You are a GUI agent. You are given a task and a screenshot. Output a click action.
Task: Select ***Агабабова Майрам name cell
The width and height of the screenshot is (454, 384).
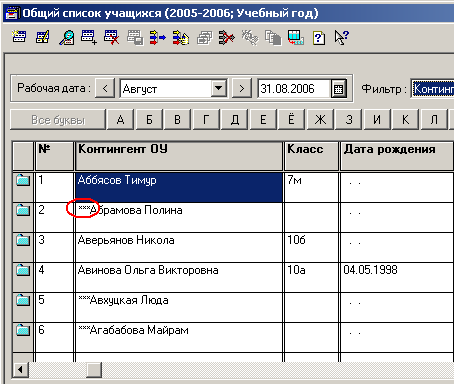pos(179,337)
